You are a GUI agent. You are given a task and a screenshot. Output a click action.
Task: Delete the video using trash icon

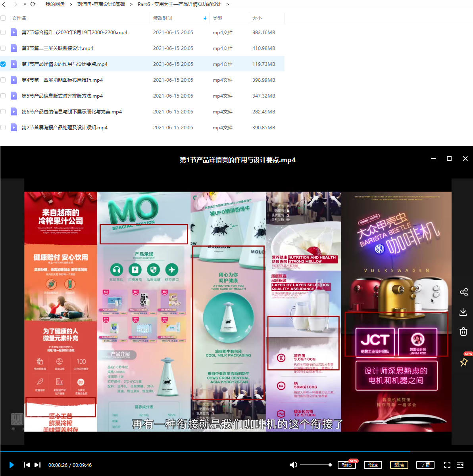(463, 332)
